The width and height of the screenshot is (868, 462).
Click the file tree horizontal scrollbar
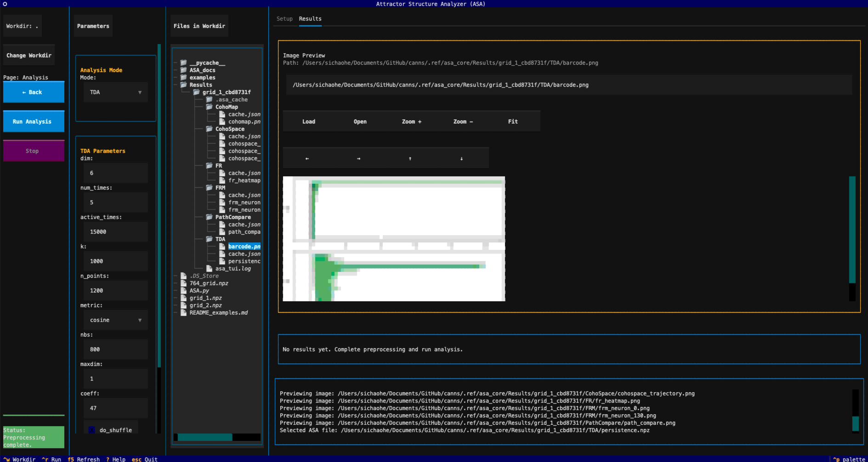click(205, 437)
